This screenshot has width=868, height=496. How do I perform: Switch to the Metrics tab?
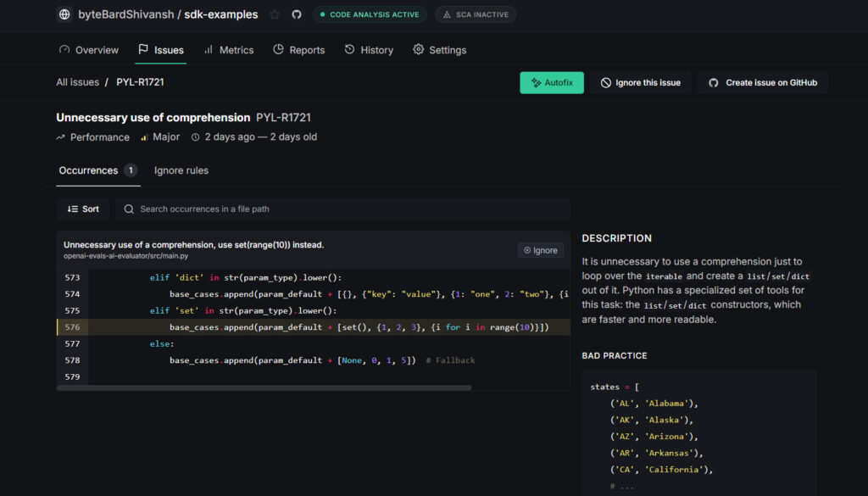click(228, 50)
